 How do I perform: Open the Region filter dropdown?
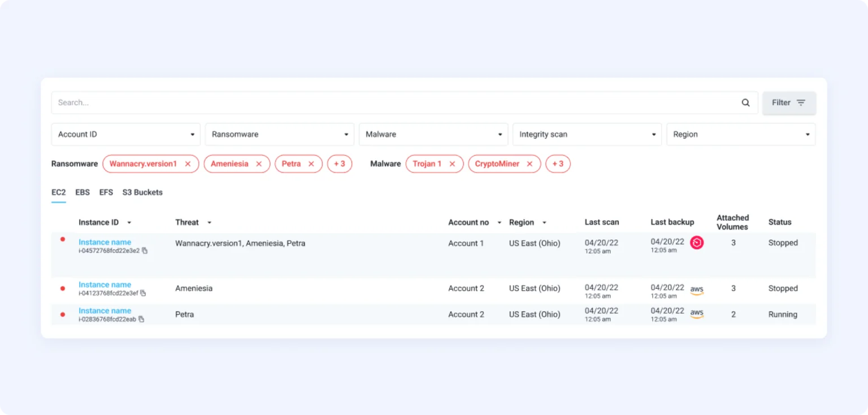coord(741,135)
